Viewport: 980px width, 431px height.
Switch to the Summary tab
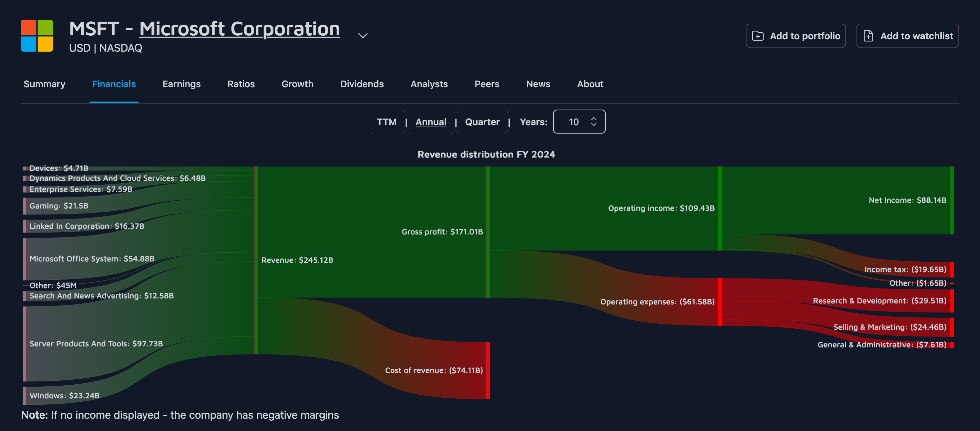click(x=45, y=84)
